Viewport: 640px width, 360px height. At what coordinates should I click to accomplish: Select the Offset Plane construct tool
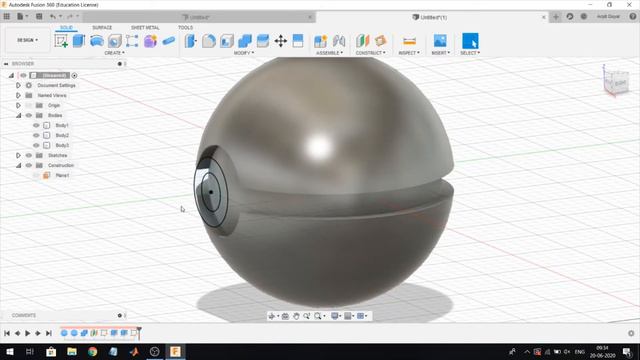[362, 41]
